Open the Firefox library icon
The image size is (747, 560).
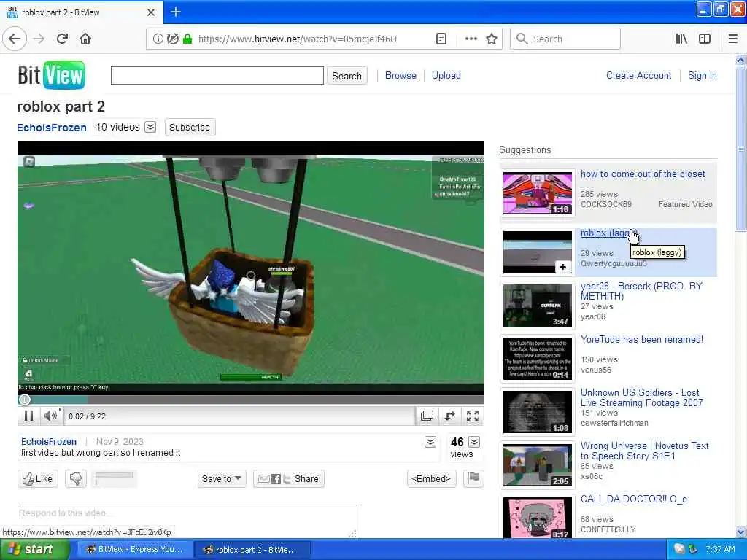[681, 39]
